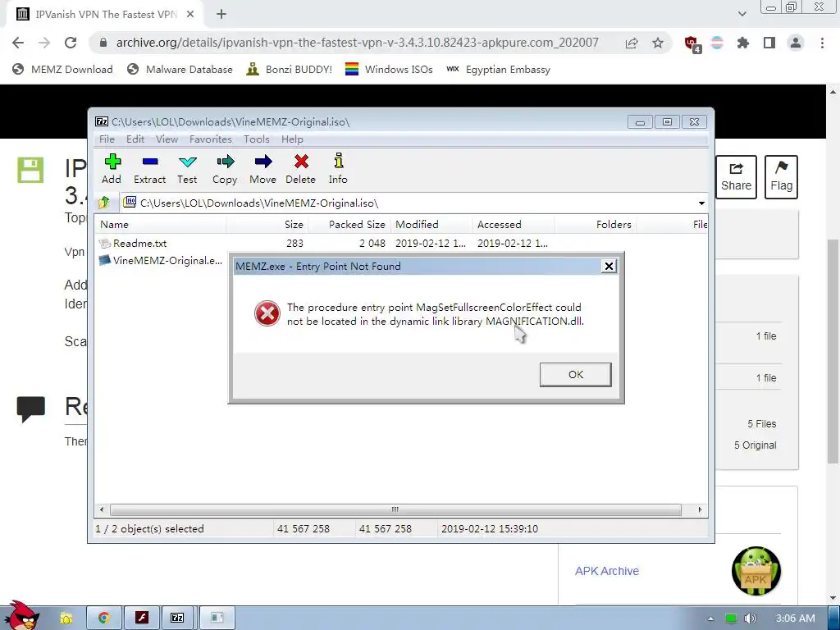The width and height of the screenshot is (840, 630).
Task: Sort by the Accessed column header
Action: point(514,225)
